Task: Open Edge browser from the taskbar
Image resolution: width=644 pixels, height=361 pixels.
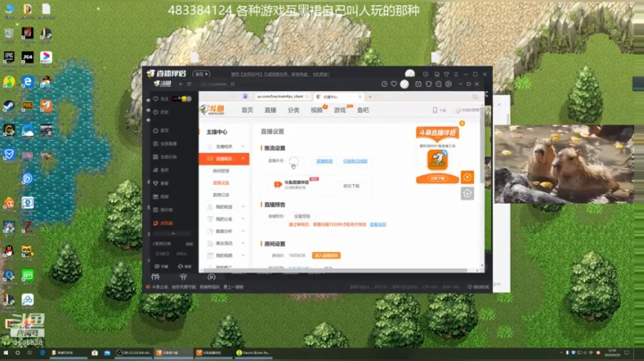Action: 42,353
